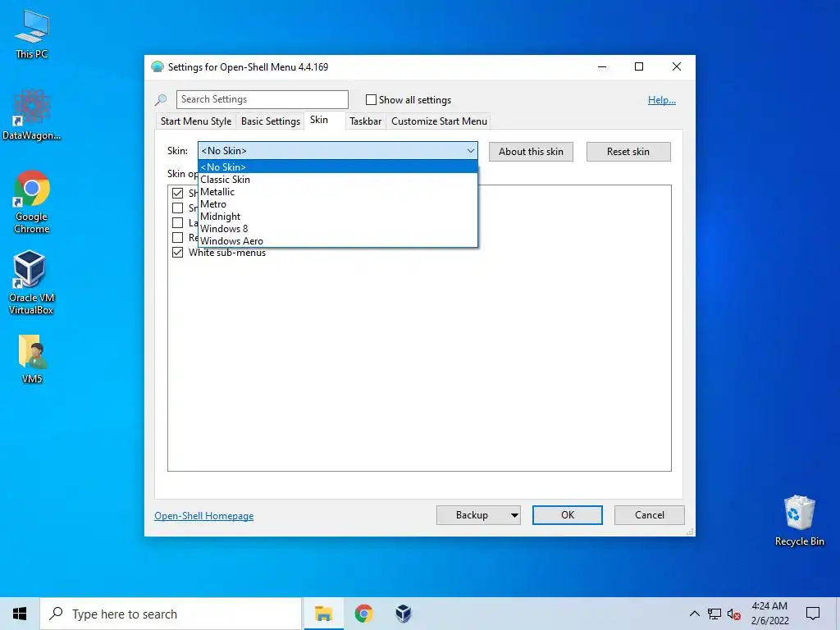This screenshot has height=630, width=840.
Task: Go to the Taskbar tab
Action: [x=365, y=121]
